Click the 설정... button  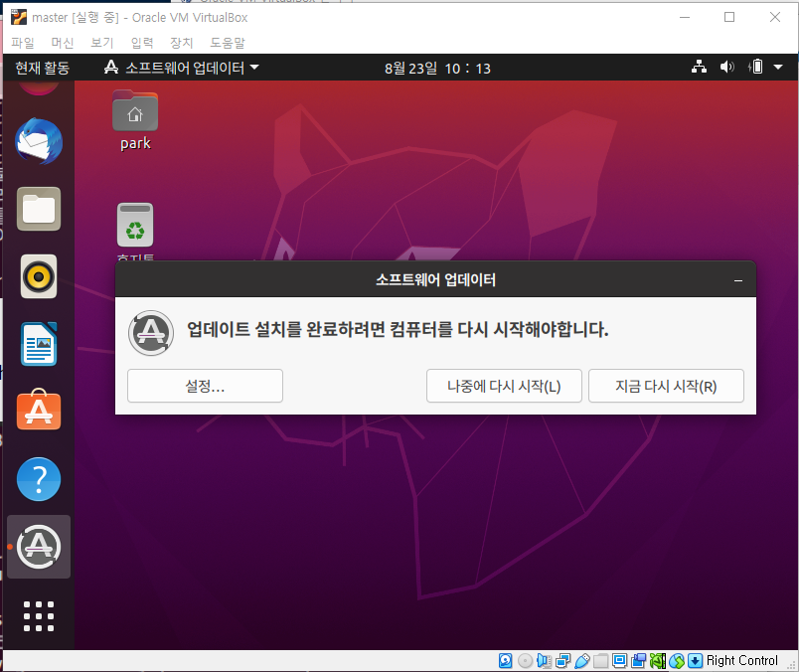[x=205, y=386]
